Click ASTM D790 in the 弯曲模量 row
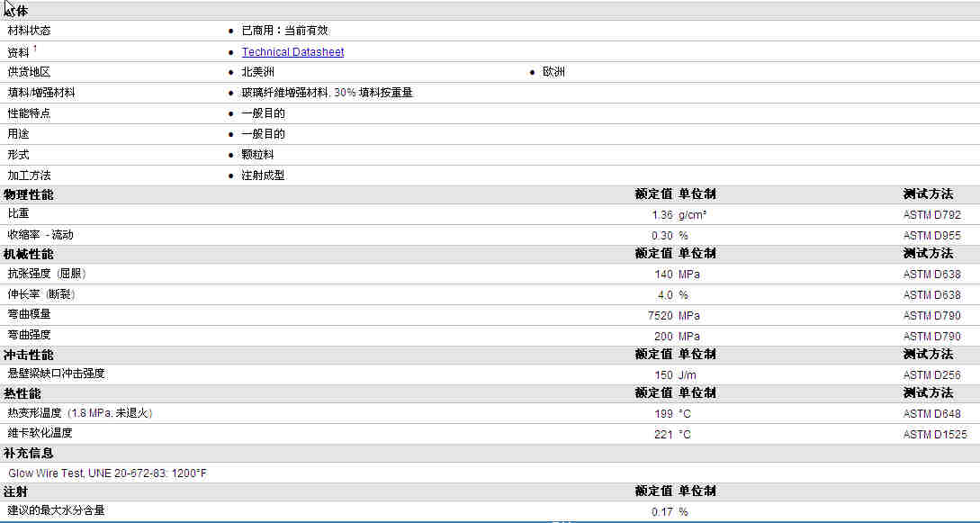Viewport: 980px width, 523px height. click(x=932, y=316)
